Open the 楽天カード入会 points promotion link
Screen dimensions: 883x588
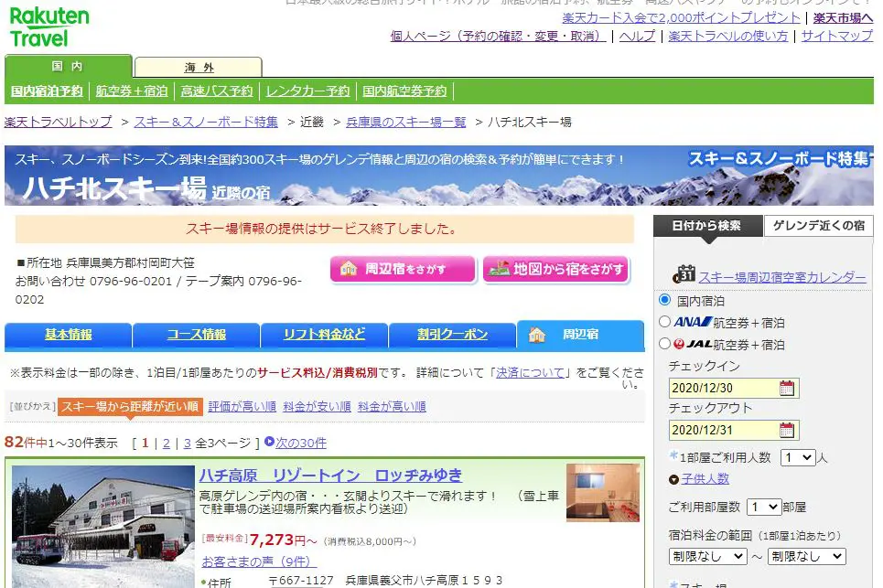point(681,17)
